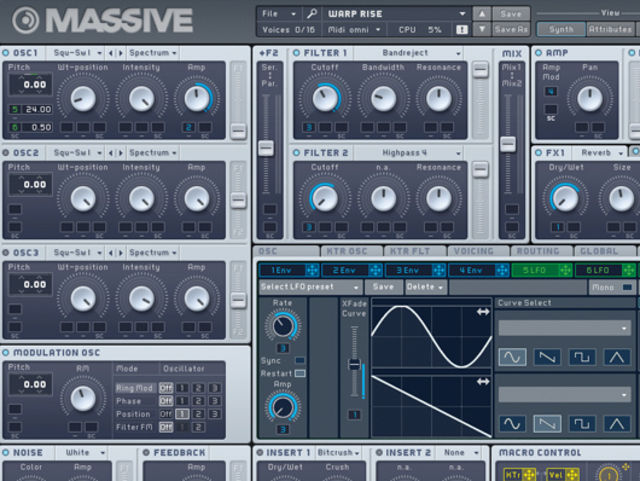Toggle the OSC2 power button
The width and height of the screenshot is (640, 481).
[6, 153]
